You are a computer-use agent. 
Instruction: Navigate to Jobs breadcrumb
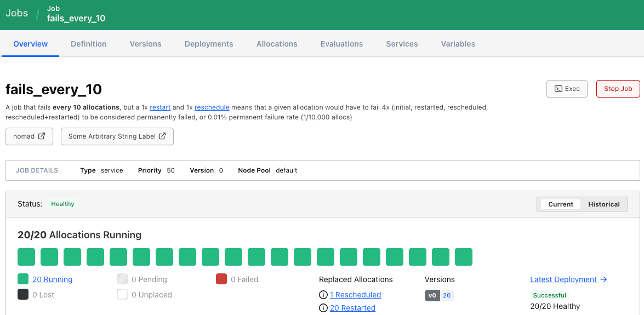point(17,14)
